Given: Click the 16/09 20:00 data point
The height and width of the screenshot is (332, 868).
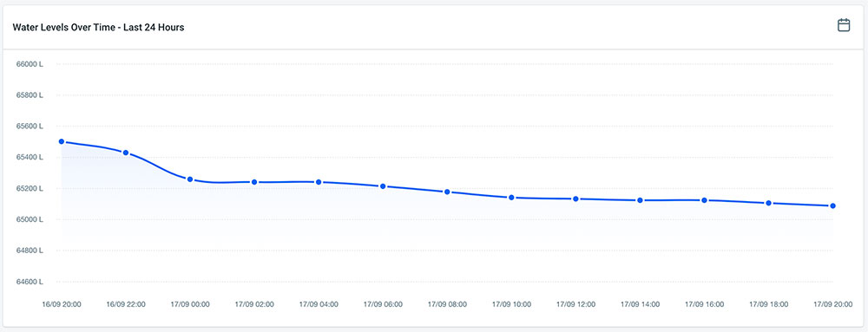Looking at the screenshot, I should [62, 141].
